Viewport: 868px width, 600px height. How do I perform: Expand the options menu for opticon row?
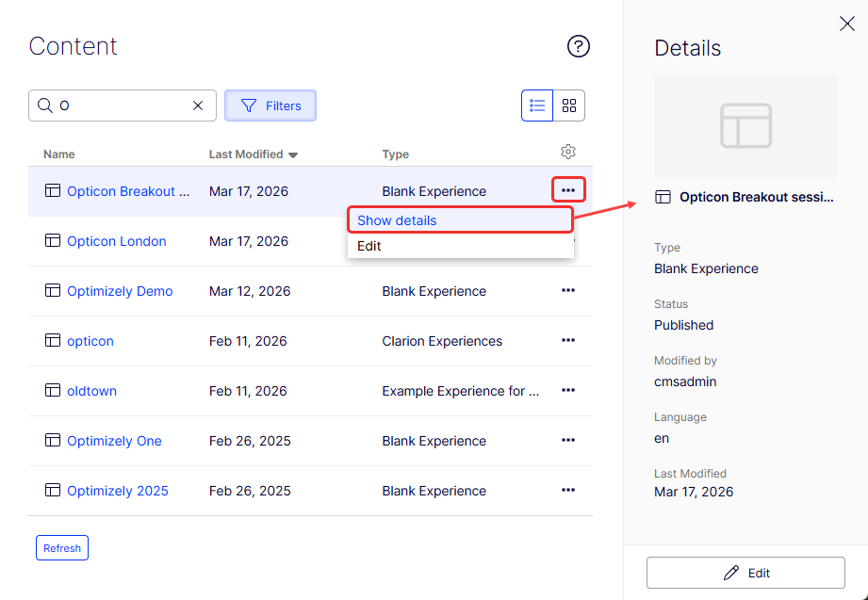[568, 340]
